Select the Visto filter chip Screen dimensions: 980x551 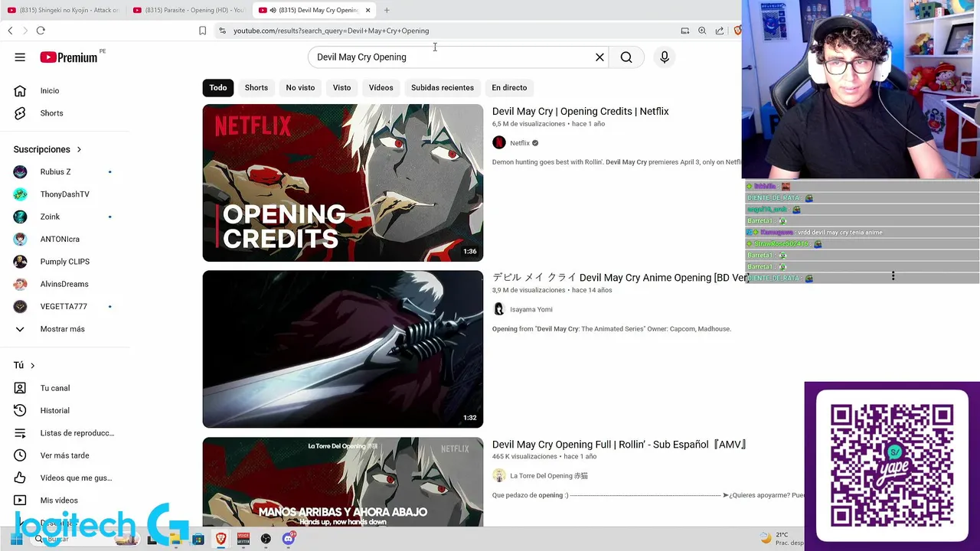pos(341,87)
